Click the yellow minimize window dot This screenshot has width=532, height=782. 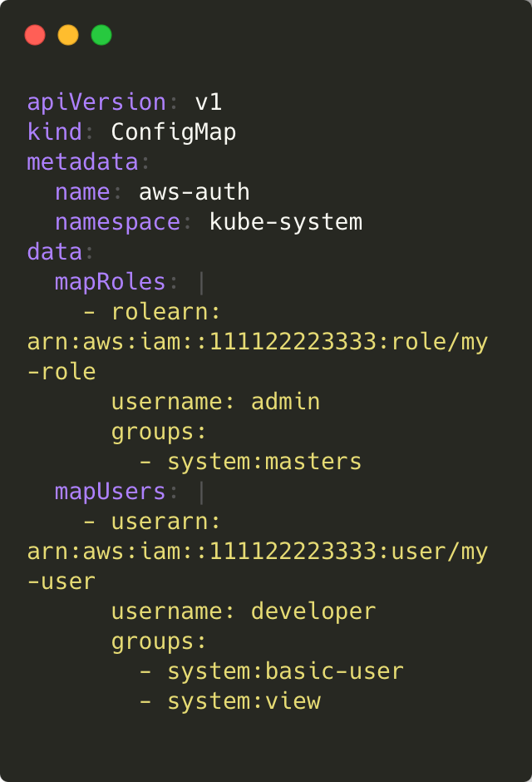[x=68, y=35]
